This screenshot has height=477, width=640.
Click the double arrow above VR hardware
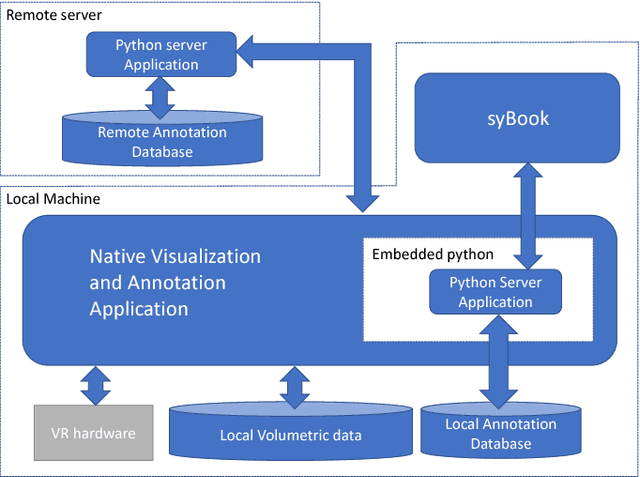point(95,384)
